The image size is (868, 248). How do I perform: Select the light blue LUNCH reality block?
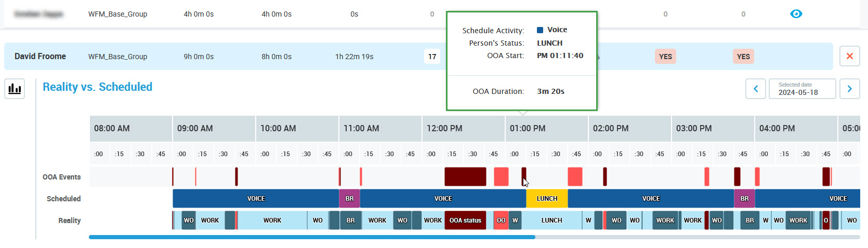pos(551,221)
